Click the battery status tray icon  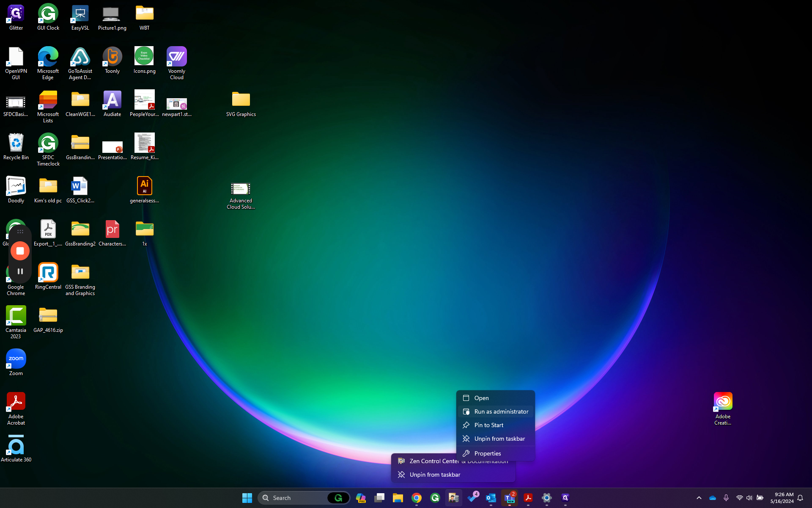(x=760, y=498)
